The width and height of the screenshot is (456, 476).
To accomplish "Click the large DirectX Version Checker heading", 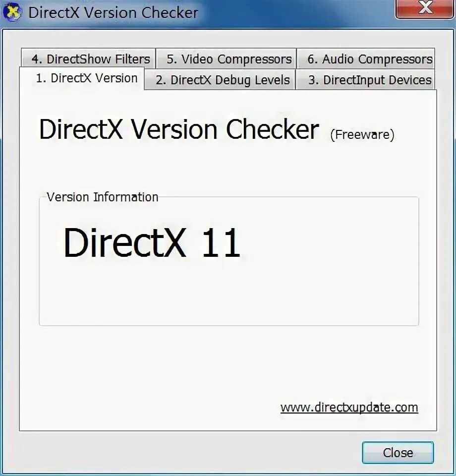I will (179, 129).
